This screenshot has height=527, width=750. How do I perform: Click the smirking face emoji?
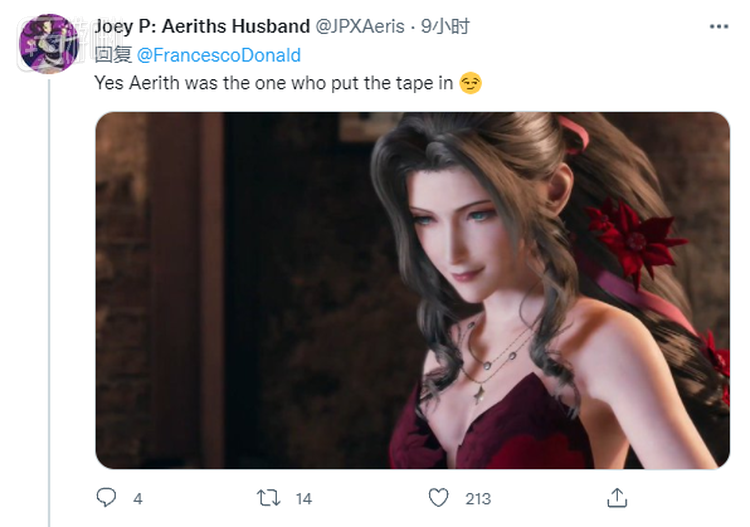pyautogui.click(x=470, y=84)
